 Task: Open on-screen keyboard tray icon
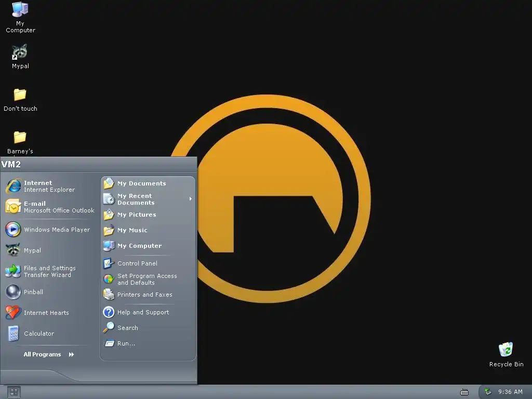[464, 393]
